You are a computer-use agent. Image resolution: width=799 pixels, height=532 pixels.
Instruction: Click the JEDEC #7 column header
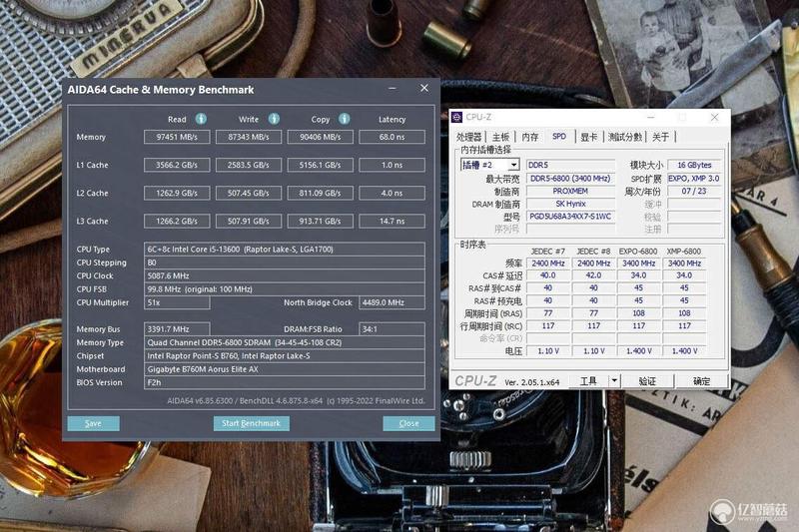pyautogui.click(x=547, y=252)
